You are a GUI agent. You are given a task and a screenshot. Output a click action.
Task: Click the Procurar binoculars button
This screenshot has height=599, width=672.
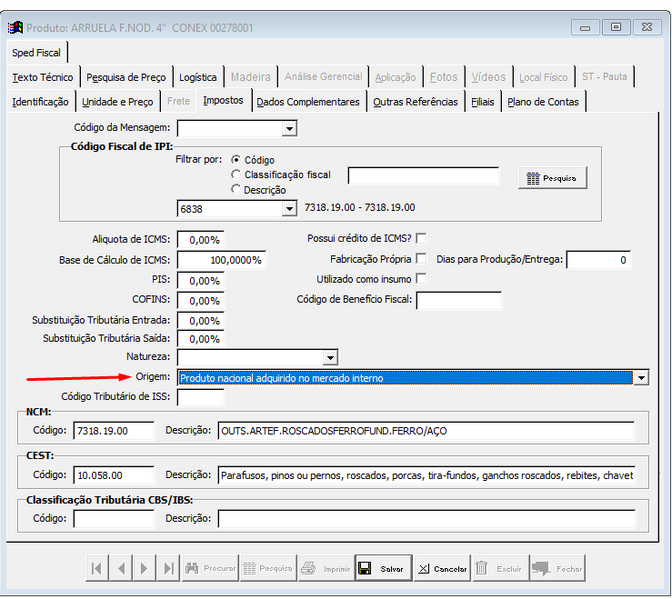tap(210, 568)
